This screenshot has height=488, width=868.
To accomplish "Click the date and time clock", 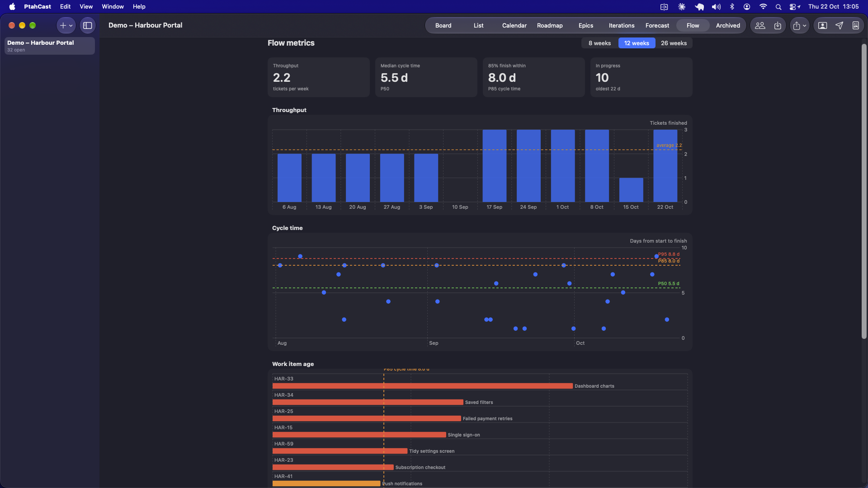I will (x=833, y=7).
